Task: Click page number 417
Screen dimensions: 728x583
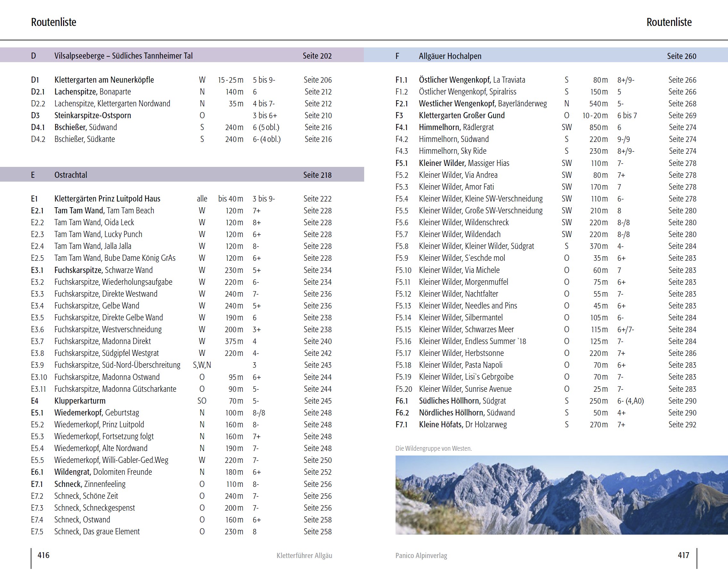Action: click(x=683, y=555)
